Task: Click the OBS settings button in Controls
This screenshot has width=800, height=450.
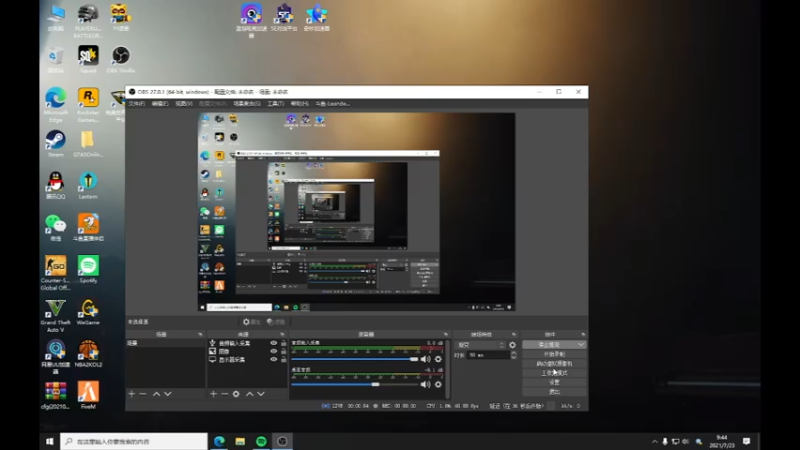Action: [554, 382]
